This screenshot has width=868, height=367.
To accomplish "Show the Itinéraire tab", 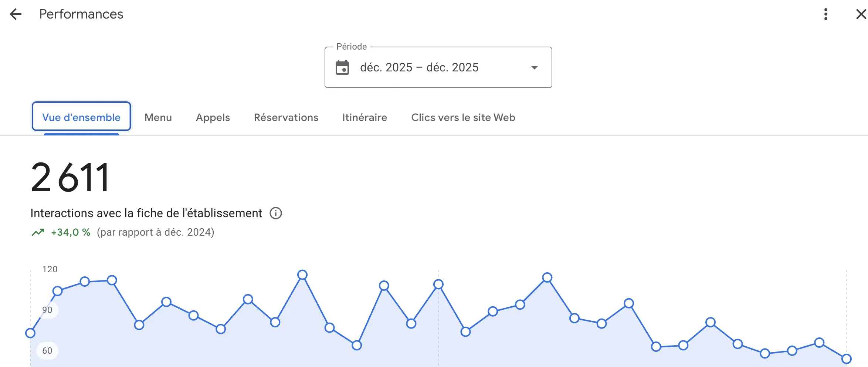I will coord(365,117).
